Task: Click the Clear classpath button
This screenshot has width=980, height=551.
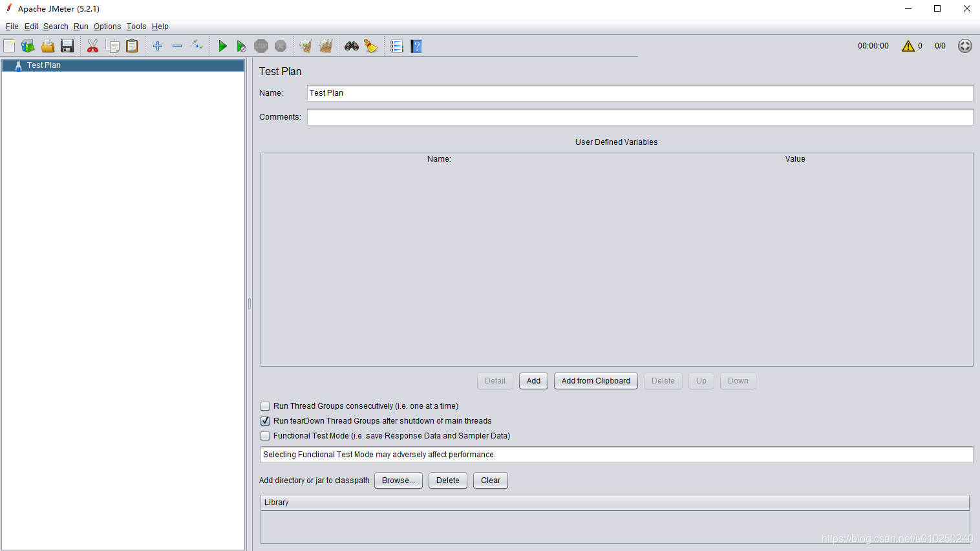Action: tap(491, 481)
